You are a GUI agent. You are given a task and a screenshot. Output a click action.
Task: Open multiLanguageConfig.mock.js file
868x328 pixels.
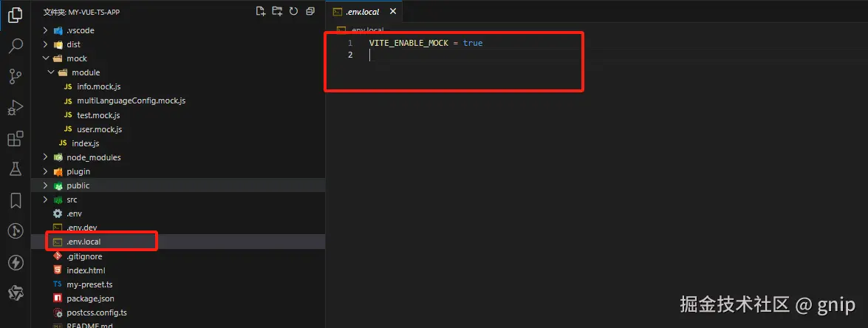point(178,100)
